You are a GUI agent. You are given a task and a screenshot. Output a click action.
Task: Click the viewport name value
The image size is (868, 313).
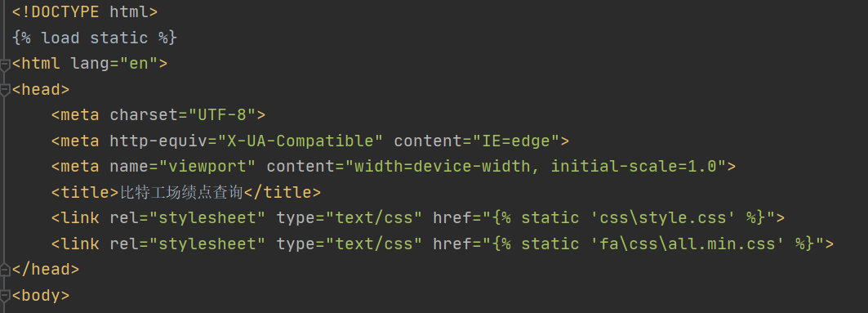207,166
